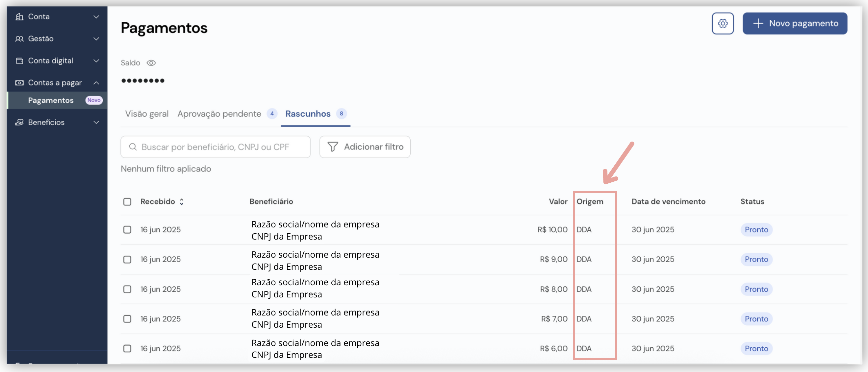The height and width of the screenshot is (372, 868).
Task: Select the R$ 9,00 payment checkbox
Action: coord(127,260)
